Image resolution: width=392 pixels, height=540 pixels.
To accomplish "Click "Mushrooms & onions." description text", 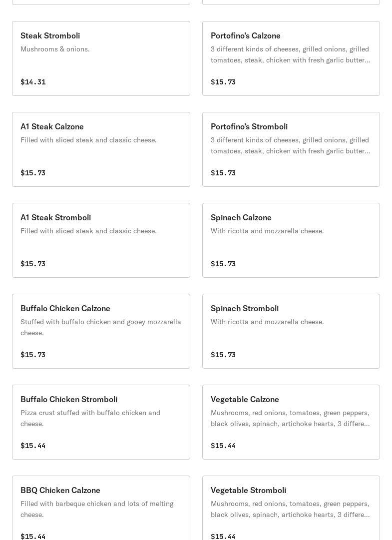I will tap(55, 49).
